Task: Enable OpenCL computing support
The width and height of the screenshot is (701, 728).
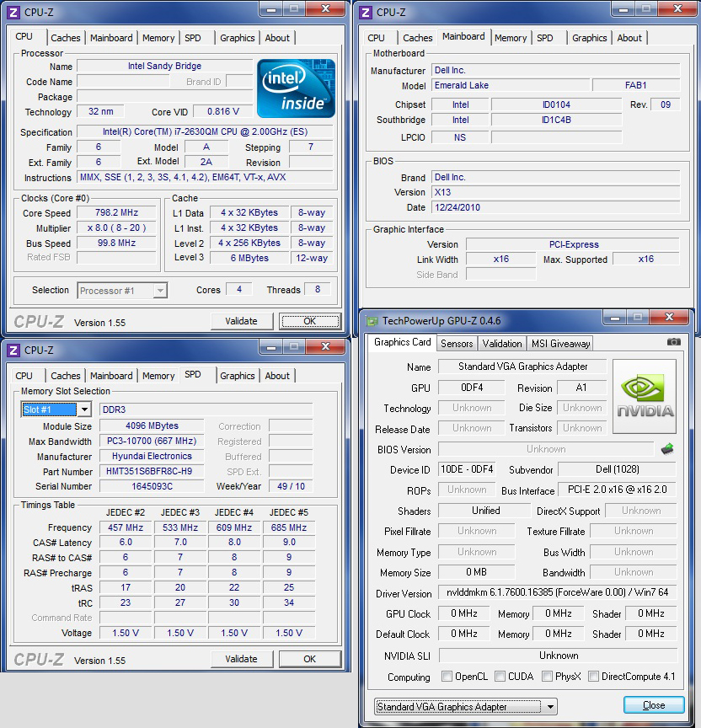Action: point(447,677)
